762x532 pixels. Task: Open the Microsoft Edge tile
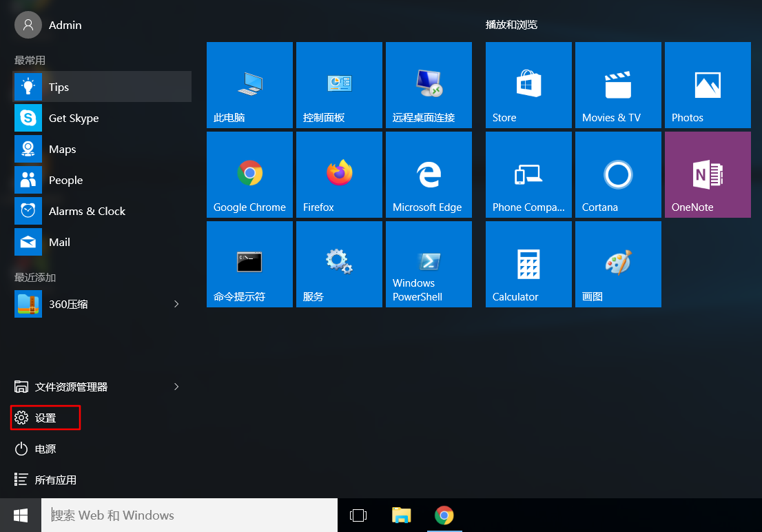point(429,174)
